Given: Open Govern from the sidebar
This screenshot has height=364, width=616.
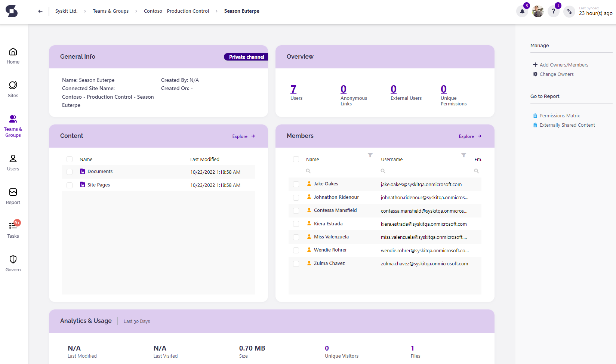Looking at the screenshot, I should tap(13, 262).
